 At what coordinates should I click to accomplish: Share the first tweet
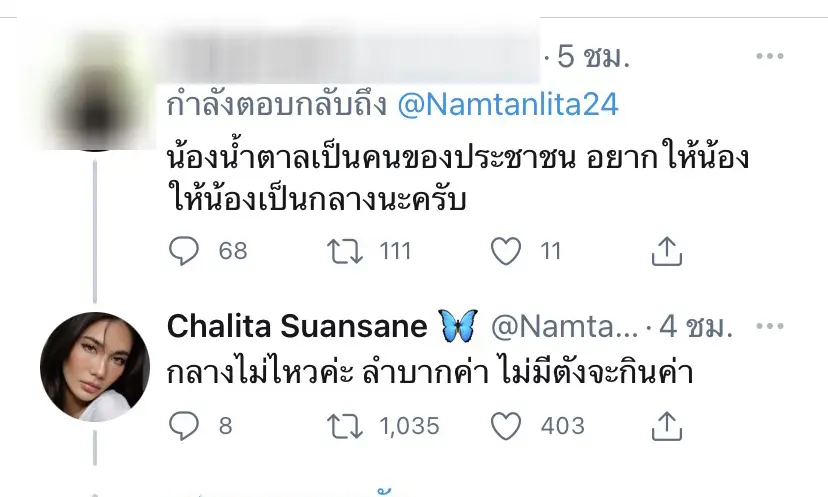(666, 251)
